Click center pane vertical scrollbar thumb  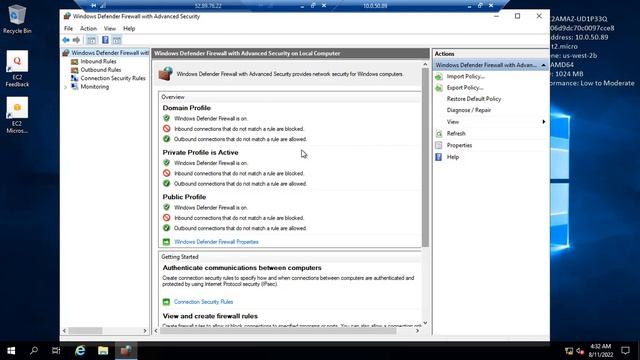click(x=425, y=157)
